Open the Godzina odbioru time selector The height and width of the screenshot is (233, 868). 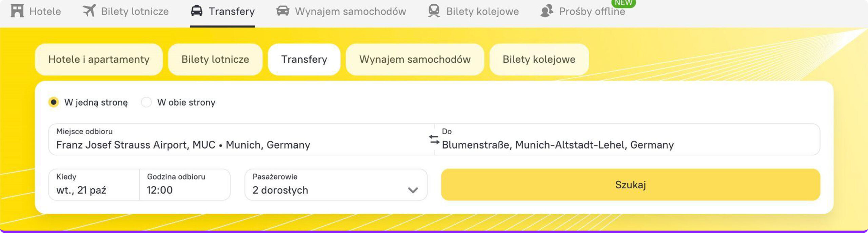[185, 185]
